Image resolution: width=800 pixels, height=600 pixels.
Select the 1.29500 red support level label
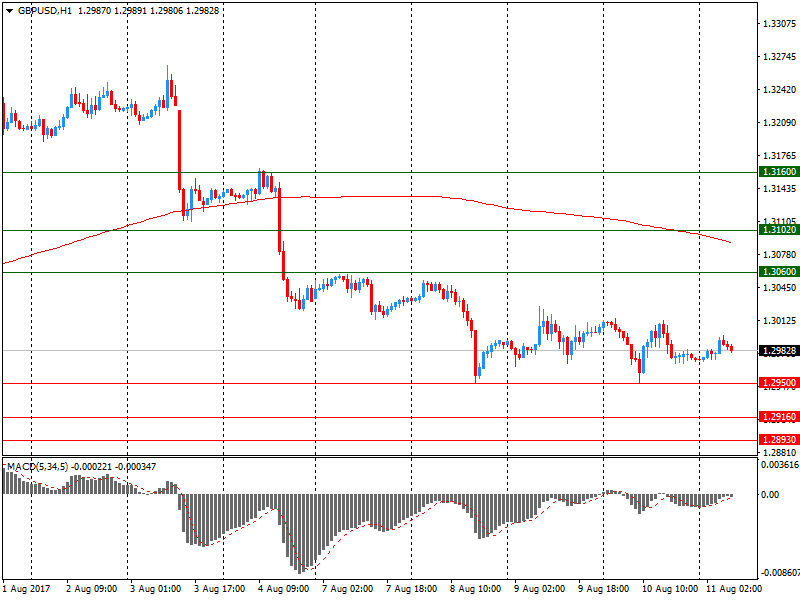779,383
